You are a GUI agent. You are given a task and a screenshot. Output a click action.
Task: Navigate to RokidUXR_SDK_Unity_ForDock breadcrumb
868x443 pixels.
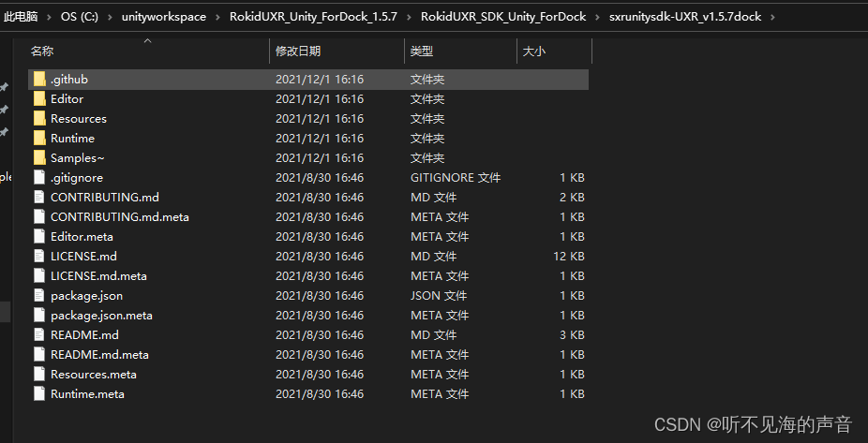(503, 17)
